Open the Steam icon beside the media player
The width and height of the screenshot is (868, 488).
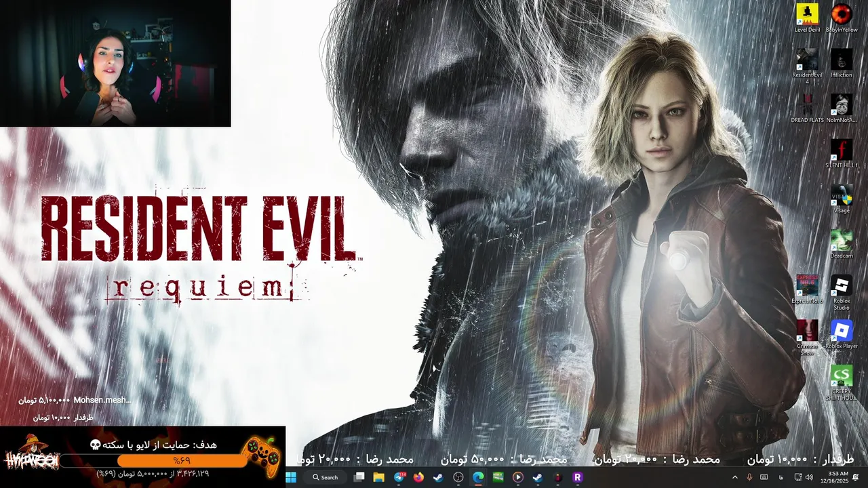tap(538, 477)
